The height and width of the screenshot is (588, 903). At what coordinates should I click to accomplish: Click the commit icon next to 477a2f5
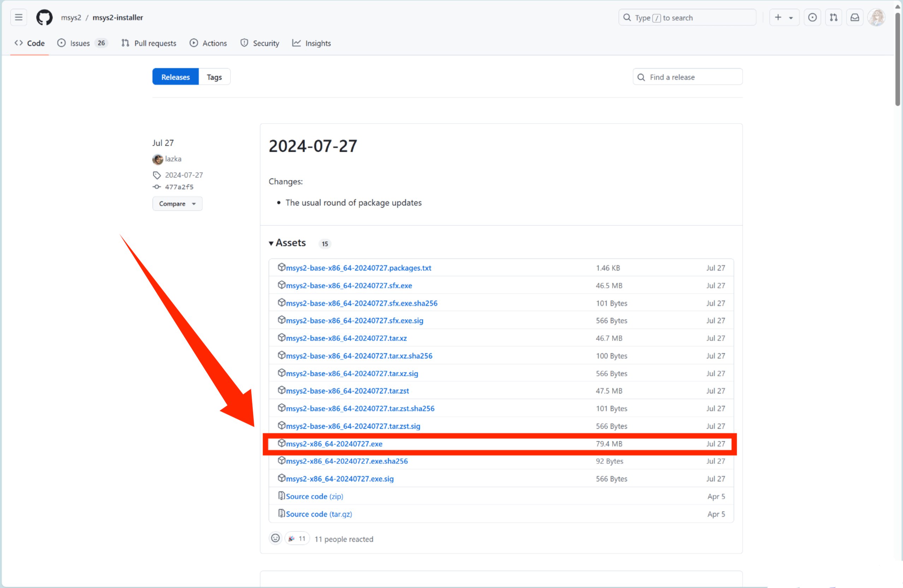click(x=157, y=187)
